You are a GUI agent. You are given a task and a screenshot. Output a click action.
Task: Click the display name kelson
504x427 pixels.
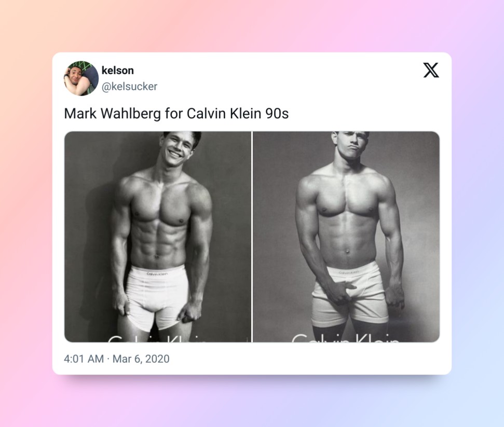117,71
